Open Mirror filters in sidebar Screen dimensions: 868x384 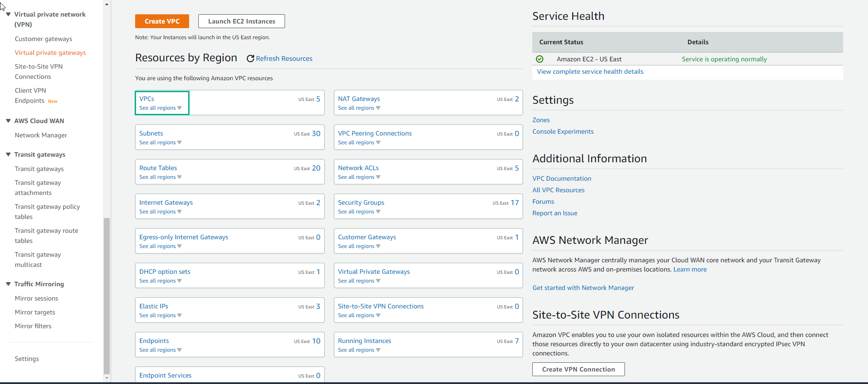(x=33, y=326)
